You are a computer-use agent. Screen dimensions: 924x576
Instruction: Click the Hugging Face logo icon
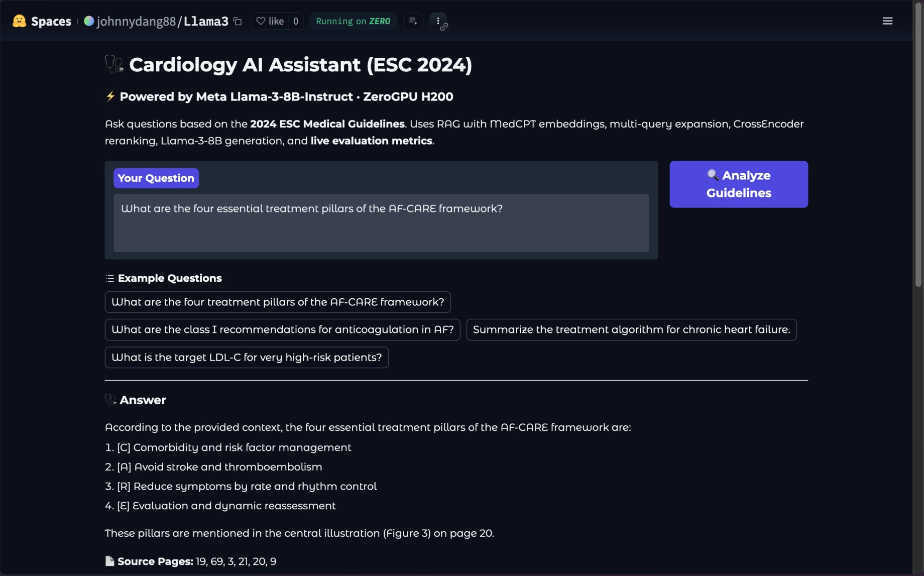point(19,21)
